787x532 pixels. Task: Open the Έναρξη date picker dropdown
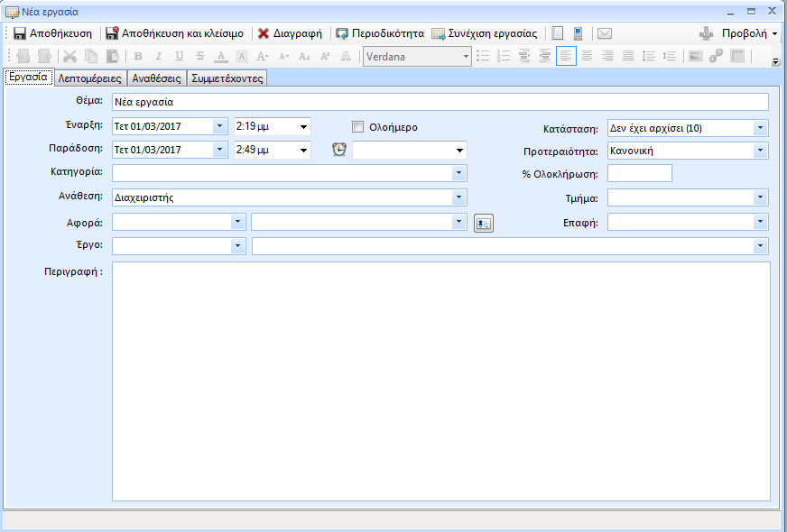click(220, 126)
